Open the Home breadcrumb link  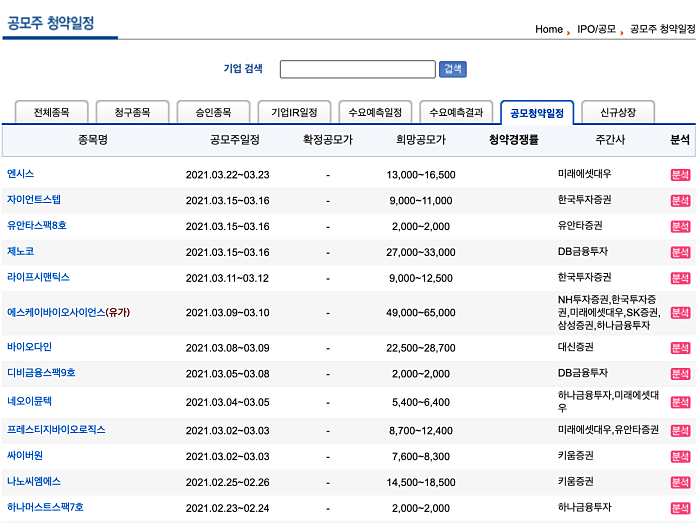[x=549, y=29]
